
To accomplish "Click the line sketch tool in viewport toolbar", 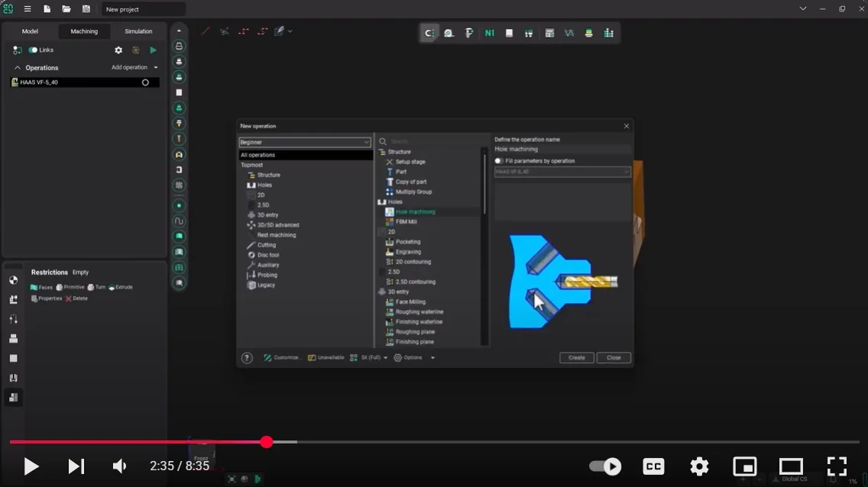I will [206, 31].
